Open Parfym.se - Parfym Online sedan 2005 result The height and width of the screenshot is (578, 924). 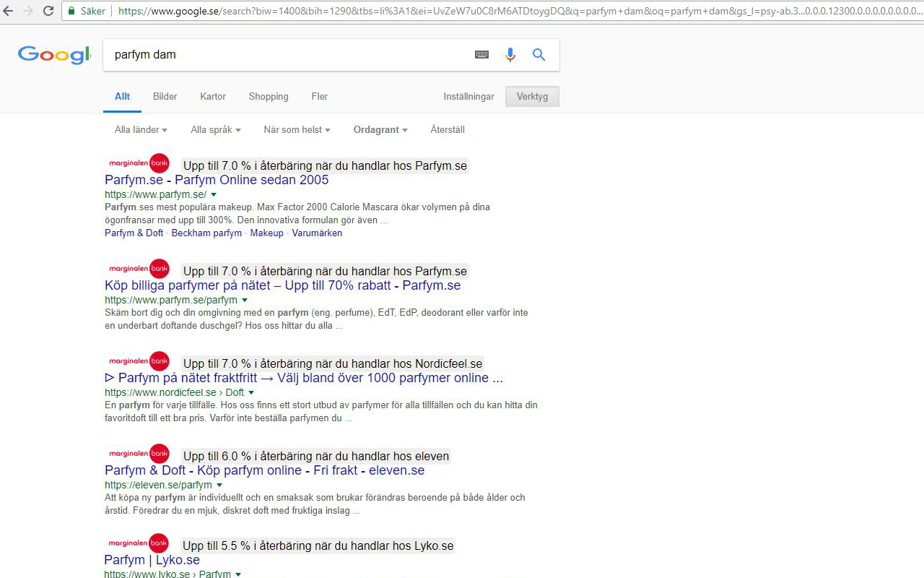217,180
